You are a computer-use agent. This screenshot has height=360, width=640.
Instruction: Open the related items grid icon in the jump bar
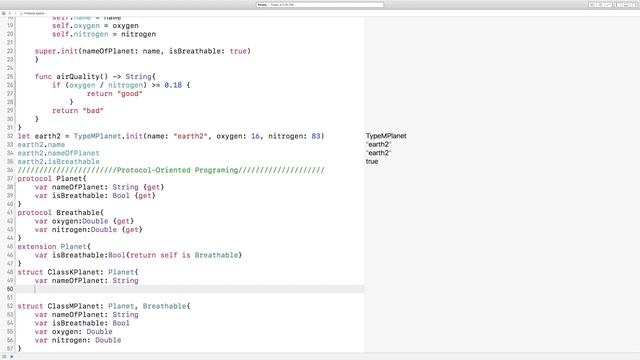[4, 13]
